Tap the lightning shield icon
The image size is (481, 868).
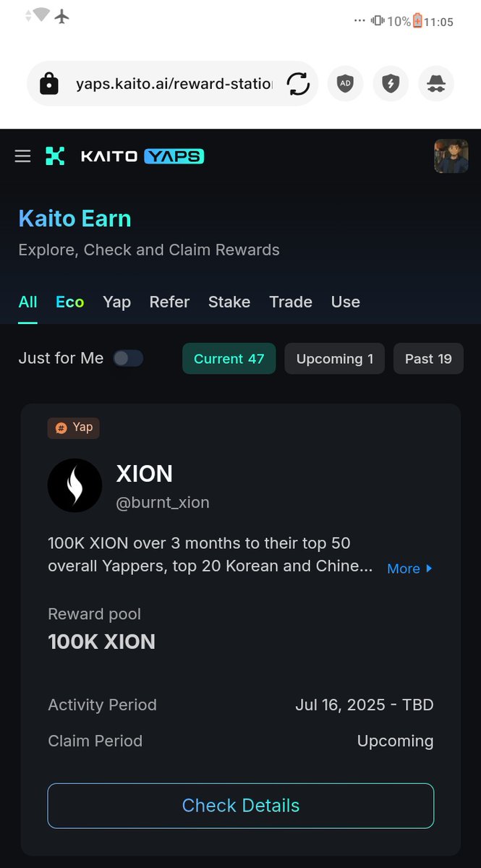(x=391, y=84)
